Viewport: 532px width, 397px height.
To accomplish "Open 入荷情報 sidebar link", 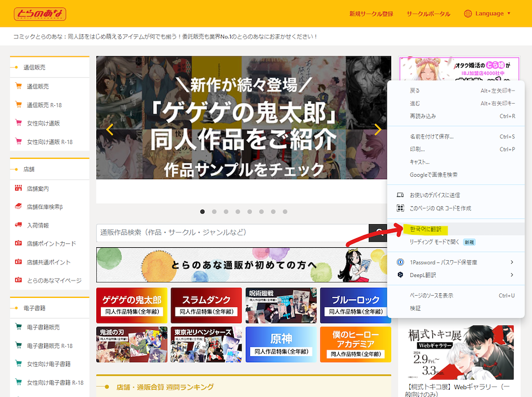I will [x=38, y=225].
